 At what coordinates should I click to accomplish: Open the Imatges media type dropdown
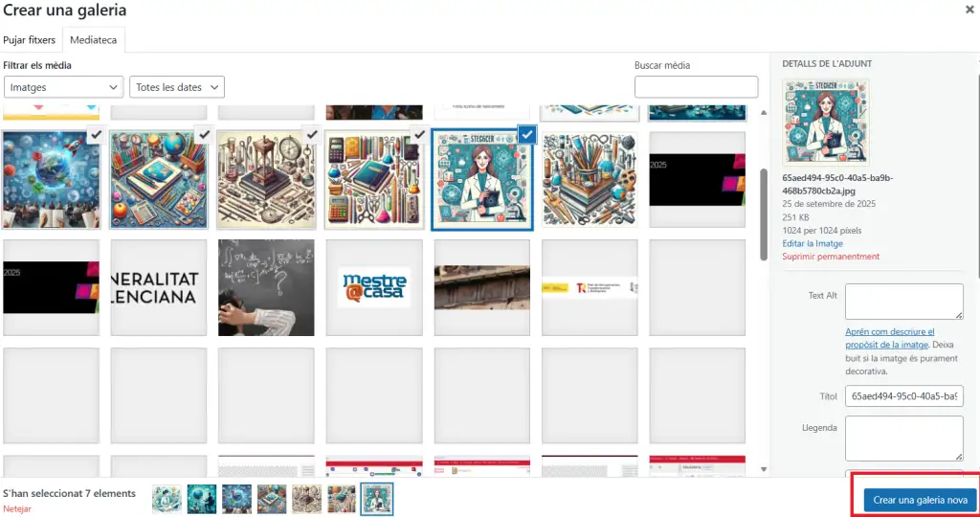point(63,87)
